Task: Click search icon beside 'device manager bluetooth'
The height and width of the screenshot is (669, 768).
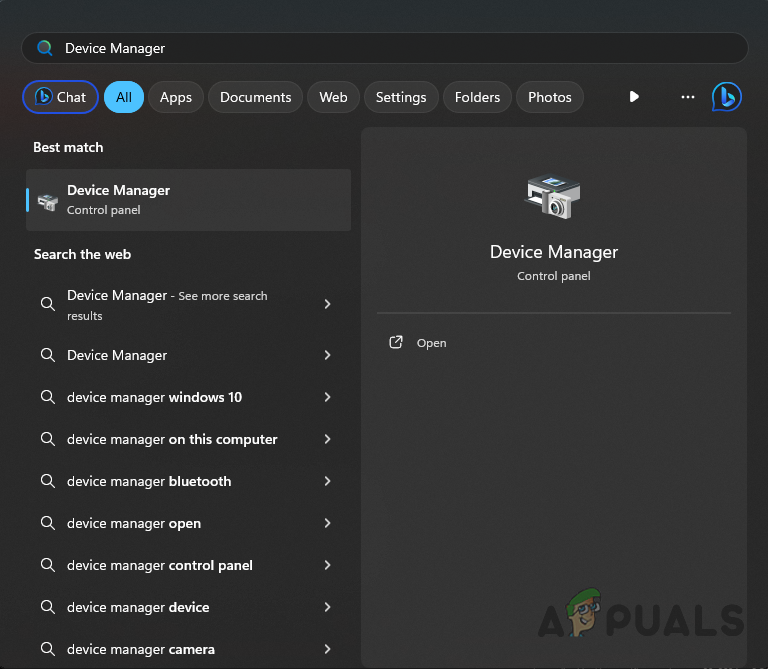Action: pyautogui.click(x=48, y=481)
